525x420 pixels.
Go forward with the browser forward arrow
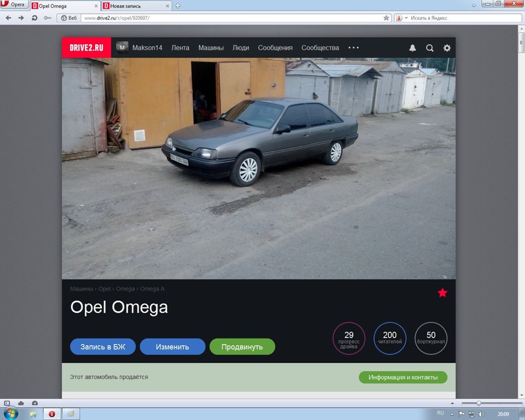[x=21, y=18]
